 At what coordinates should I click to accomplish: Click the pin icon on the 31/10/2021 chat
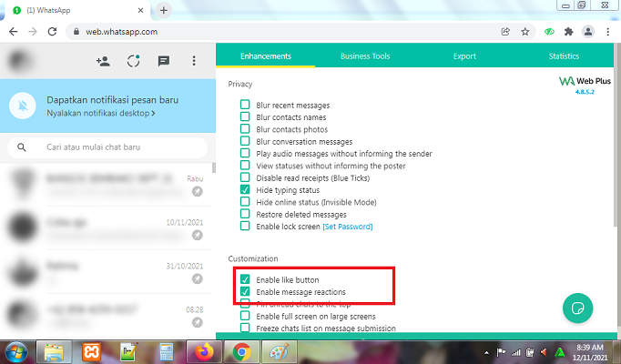[x=198, y=278]
